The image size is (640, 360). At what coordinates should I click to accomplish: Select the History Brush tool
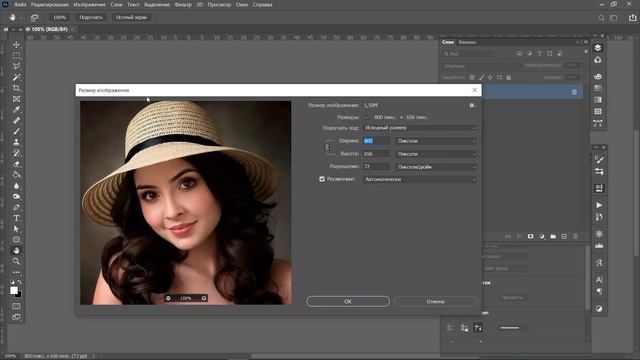tap(16, 153)
